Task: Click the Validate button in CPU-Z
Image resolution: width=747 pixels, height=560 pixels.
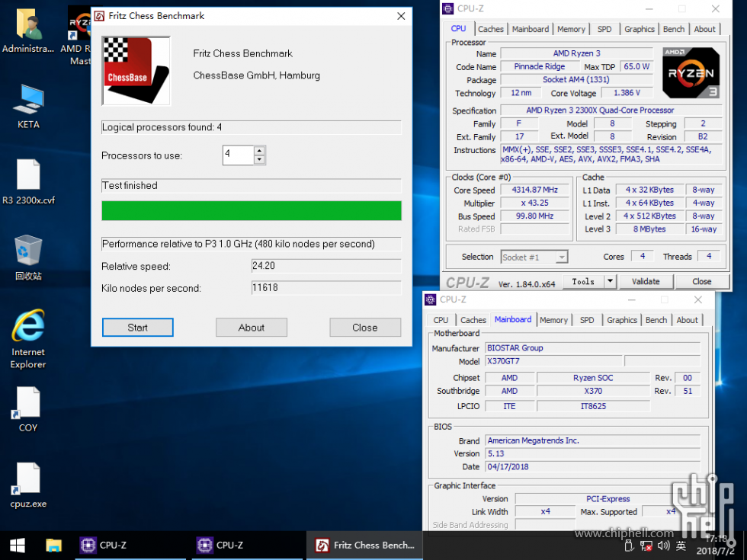Action: point(645,281)
